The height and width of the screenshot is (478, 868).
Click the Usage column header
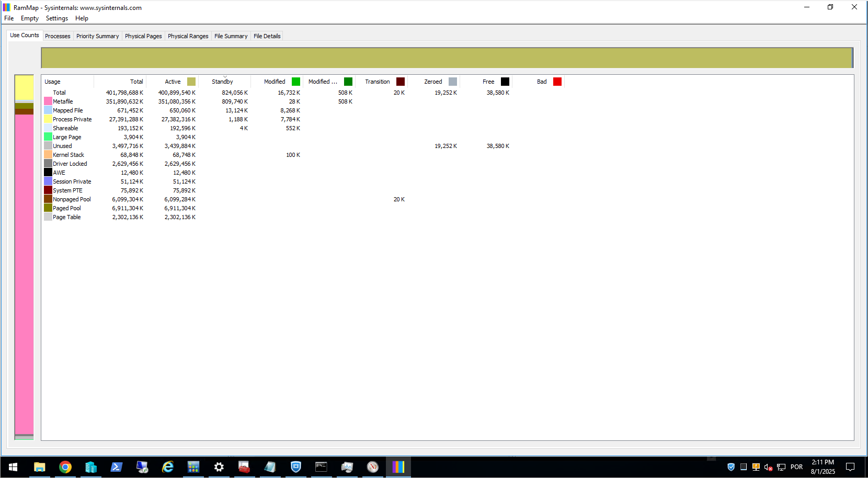67,82
